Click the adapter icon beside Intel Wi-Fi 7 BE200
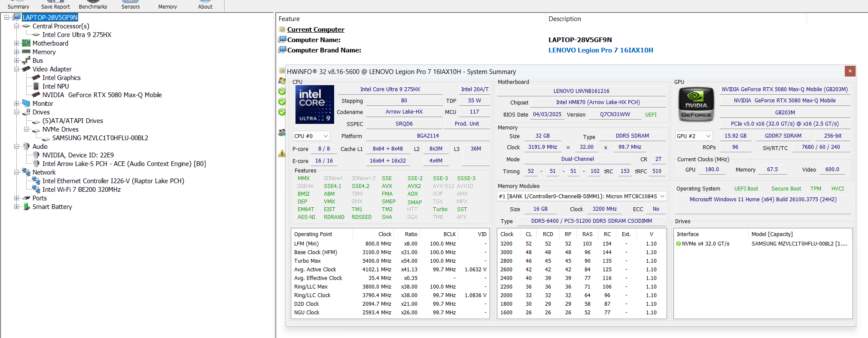The image size is (868, 338). tap(36, 189)
